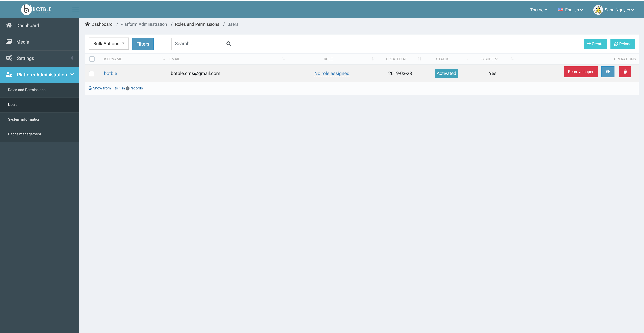Select all rows header checkbox
The image size is (644, 333).
[x=92, y=59]
